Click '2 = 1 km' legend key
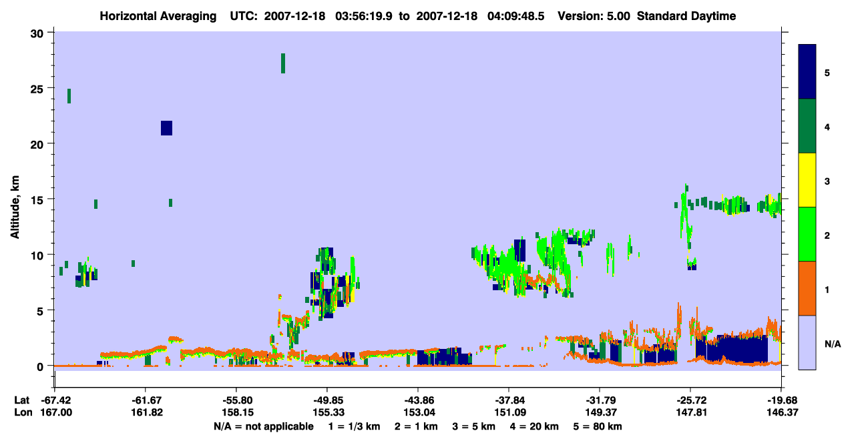Viewport: 868px width, 445px height. point(417,426)
